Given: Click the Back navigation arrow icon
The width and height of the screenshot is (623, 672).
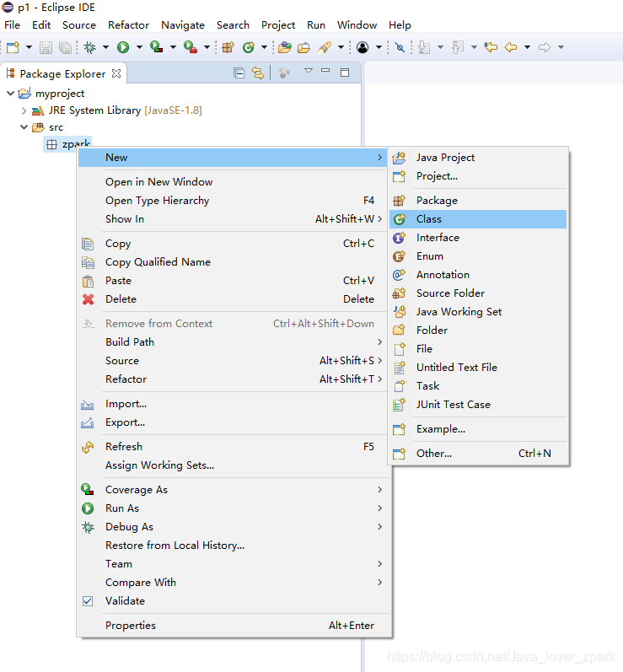Looking at the screenshot, I should point(511,46).
